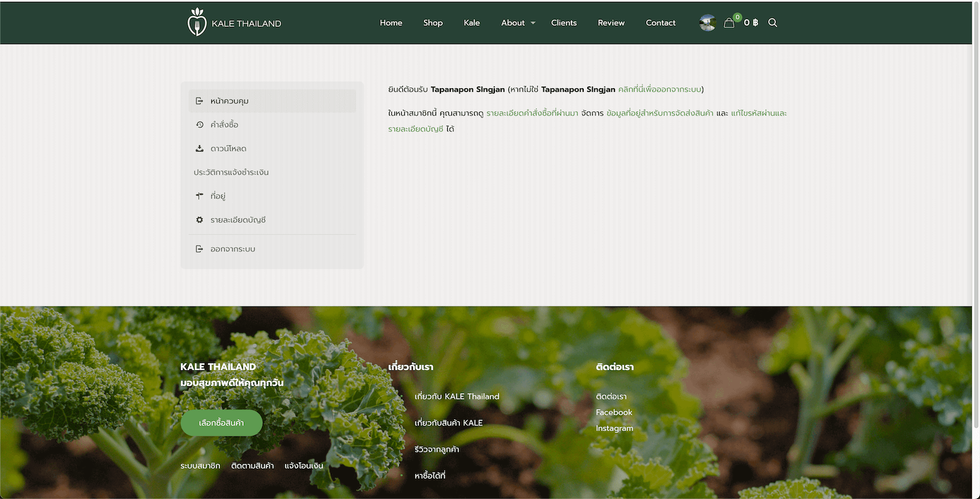Click the Kale Thailand logo icon

[197, 23]
